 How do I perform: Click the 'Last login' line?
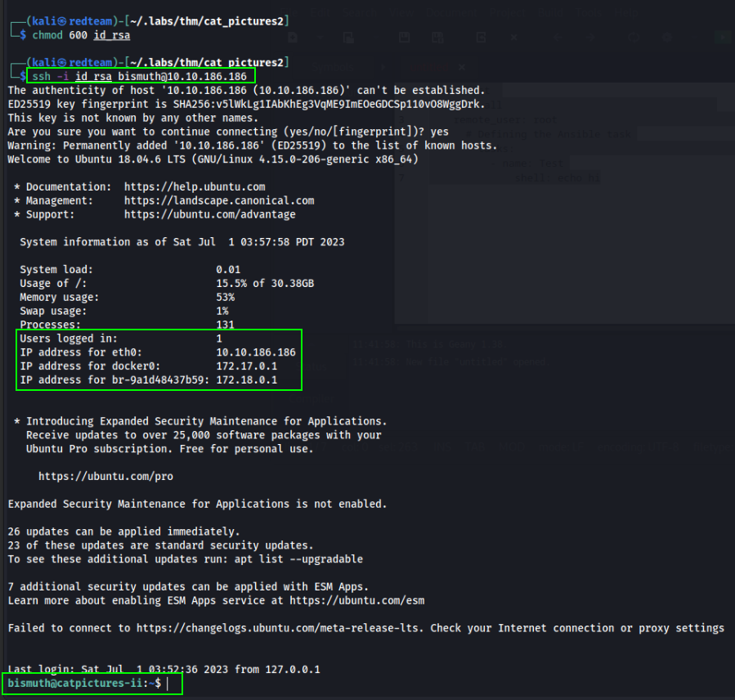[x=164, y=670]
